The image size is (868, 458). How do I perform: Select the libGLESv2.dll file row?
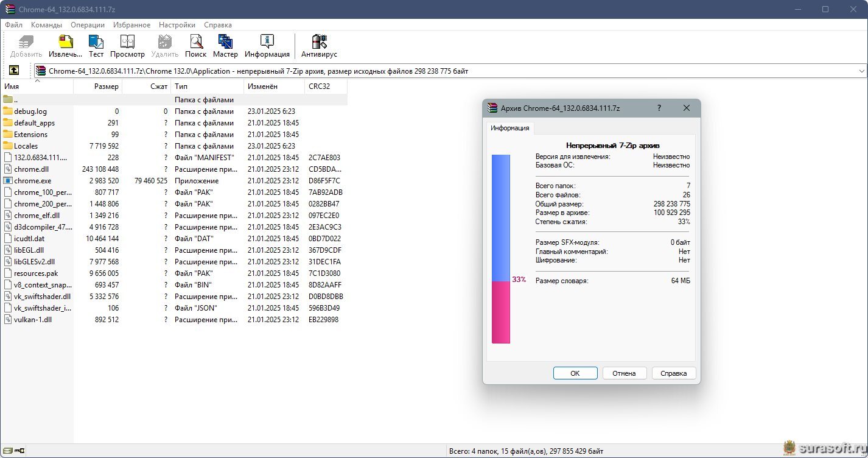click(173, 262)
